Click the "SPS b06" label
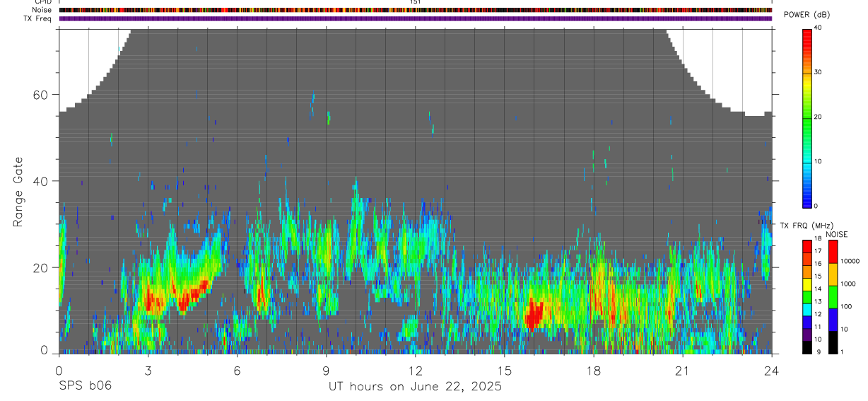 (x=85, y=386)
